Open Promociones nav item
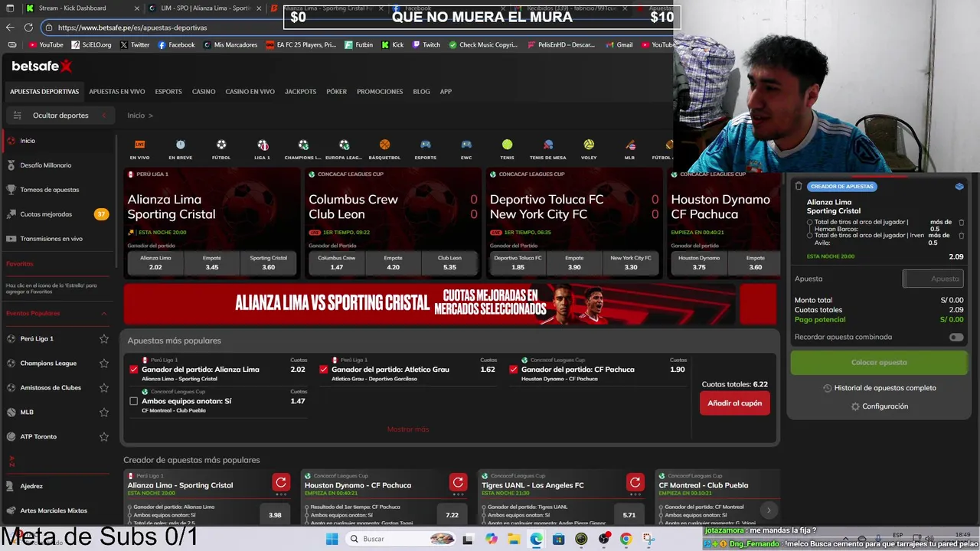 click(x=380, y=91)
